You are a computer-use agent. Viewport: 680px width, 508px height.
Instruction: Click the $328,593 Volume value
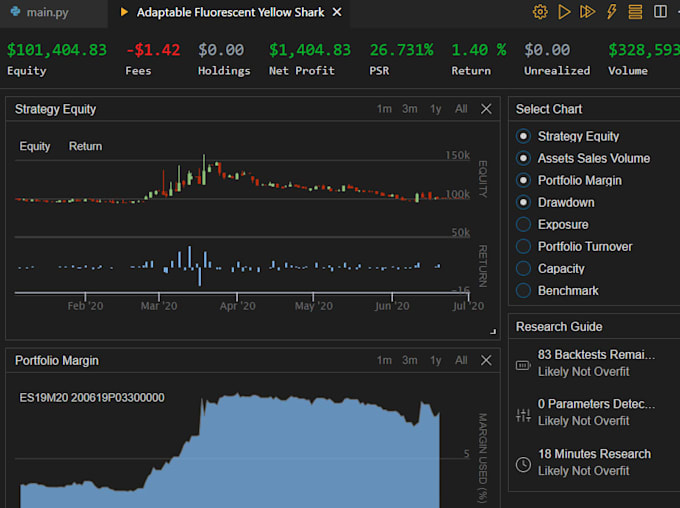pos(644,50)
